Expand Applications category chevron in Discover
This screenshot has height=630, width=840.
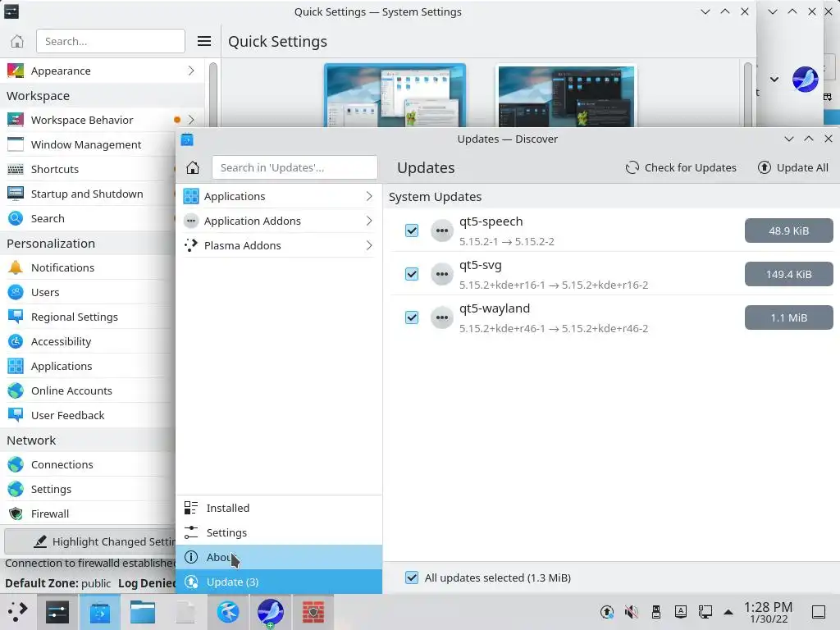tap(369, 196)
